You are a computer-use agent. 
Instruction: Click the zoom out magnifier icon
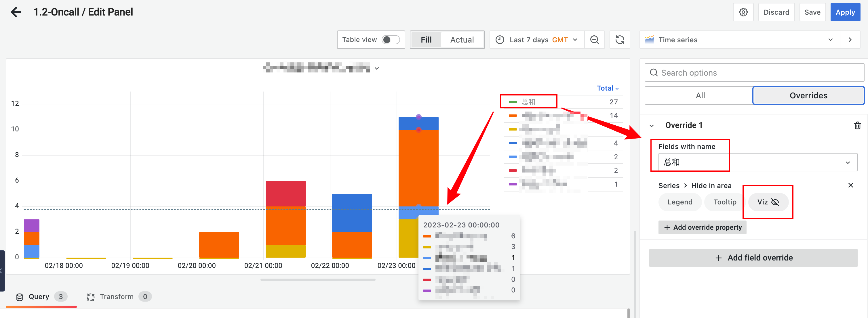point(594,39)
